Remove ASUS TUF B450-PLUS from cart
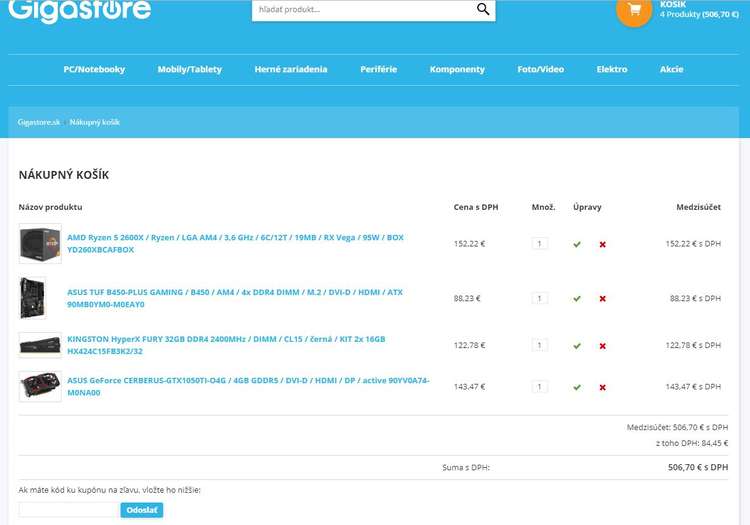Image resolution: width=750 pixels, height=525 pixels. click(x=603, y=299)
